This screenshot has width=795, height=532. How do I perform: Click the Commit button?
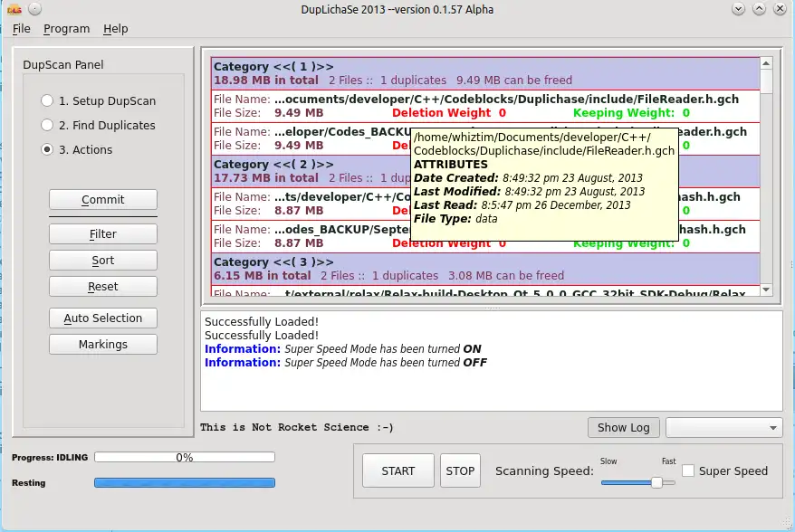(103, 200)
